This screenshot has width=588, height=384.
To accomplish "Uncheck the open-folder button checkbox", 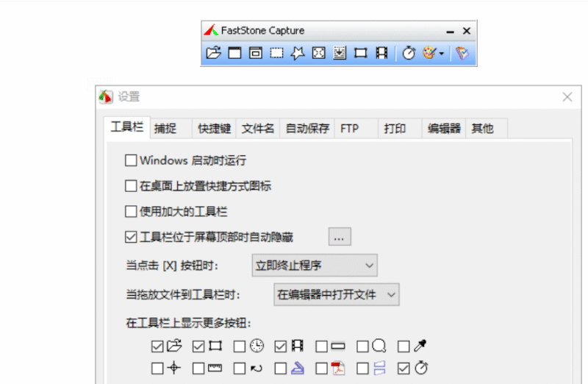I will coord(157,346).
